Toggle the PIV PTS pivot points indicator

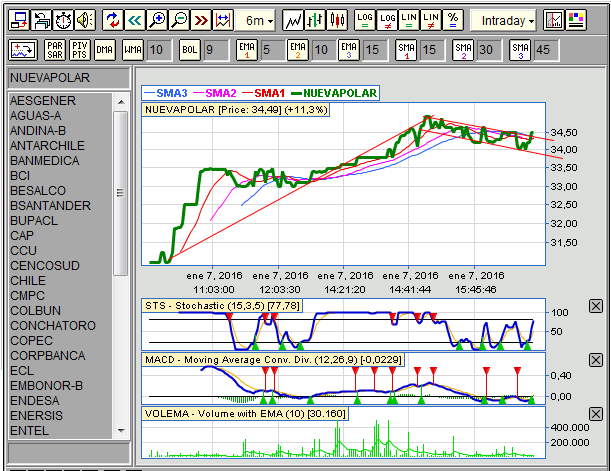pos(80,50)
